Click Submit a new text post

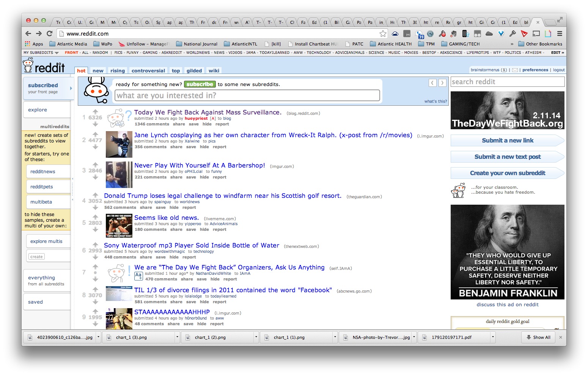tap(508, 157)
